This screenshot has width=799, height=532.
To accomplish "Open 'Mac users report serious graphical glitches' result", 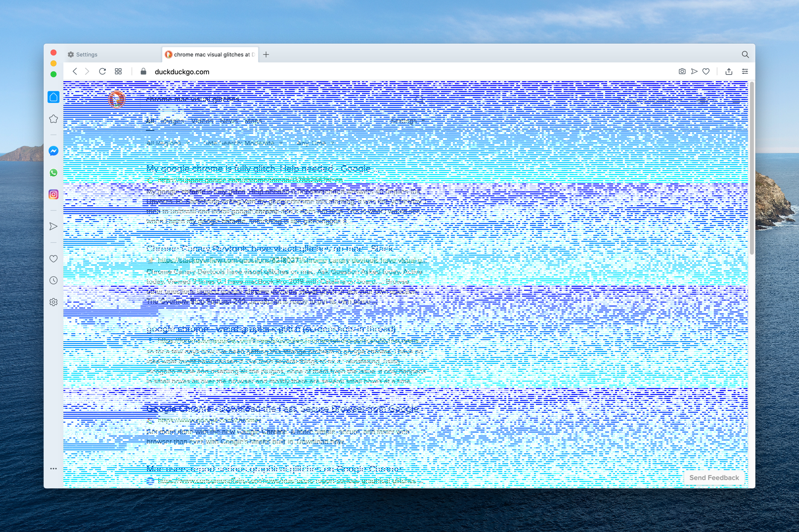I will click(x=275, y=469).
